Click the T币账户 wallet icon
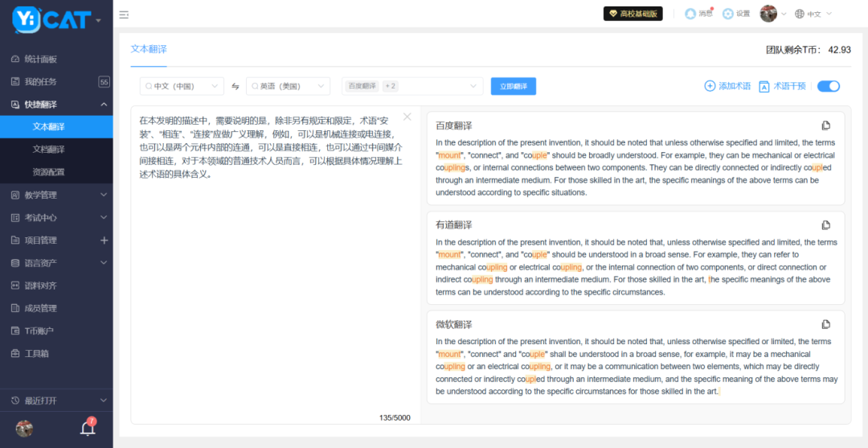Screen dimensions: 868x448 15,331
